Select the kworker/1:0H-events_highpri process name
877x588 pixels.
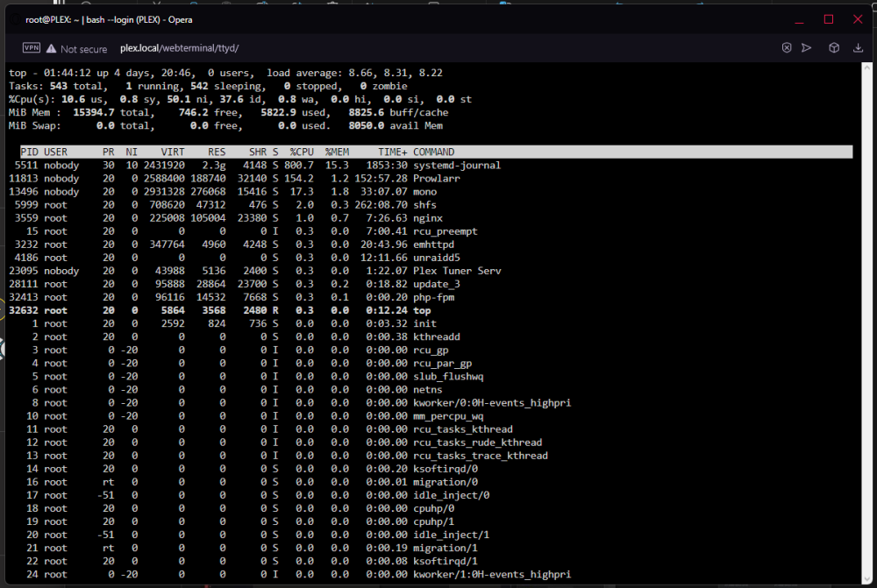coord(492,574)
